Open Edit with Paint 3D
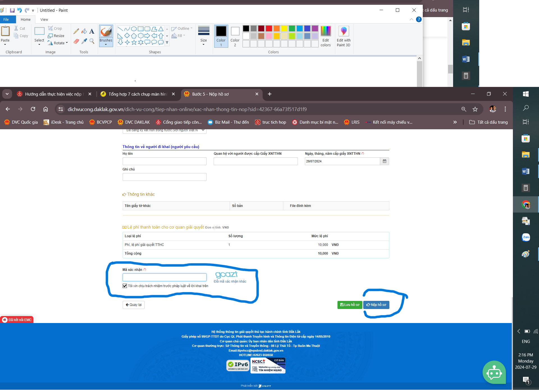The image size is (539, 392). [x=344, y=36]
